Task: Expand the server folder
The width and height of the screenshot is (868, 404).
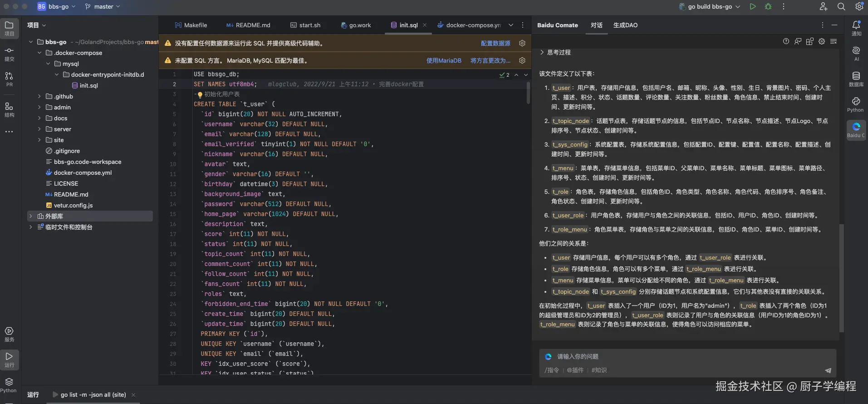Action: 39,129
